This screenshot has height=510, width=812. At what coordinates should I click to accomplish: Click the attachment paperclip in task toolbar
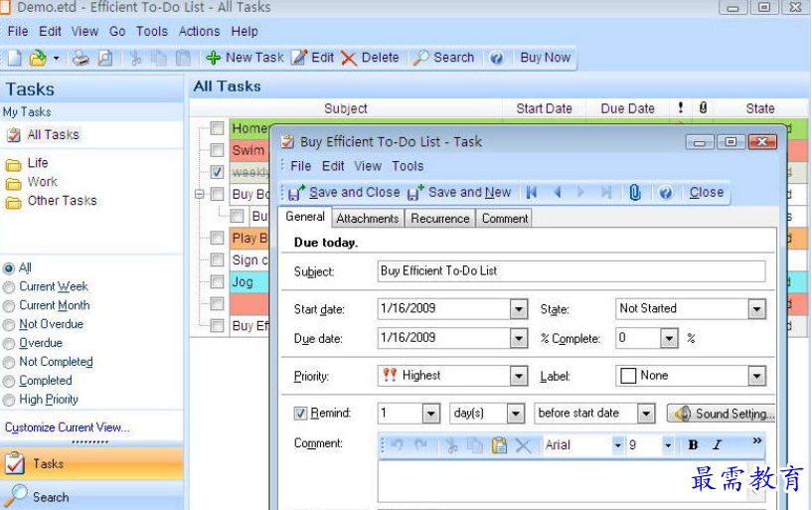pos(635,193)
